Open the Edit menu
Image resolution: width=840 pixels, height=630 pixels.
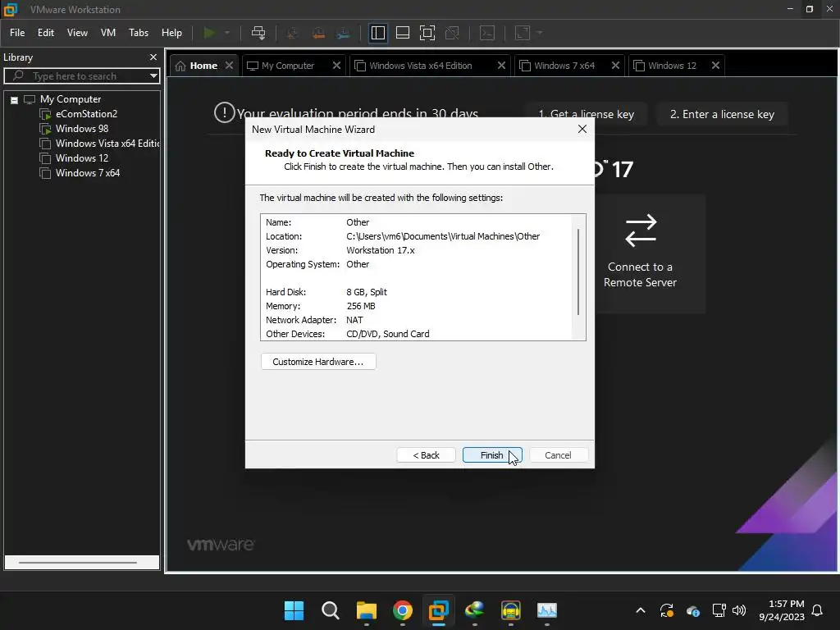(x=46, y=33)
